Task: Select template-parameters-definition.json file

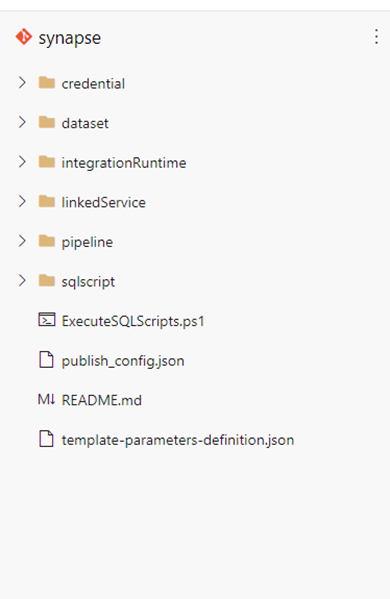Action: [x=178, y=440]
